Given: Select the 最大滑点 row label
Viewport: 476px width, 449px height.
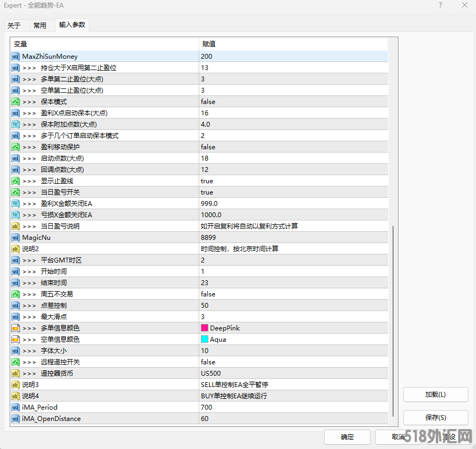Looking at the screenshot, I should (54, 317).
